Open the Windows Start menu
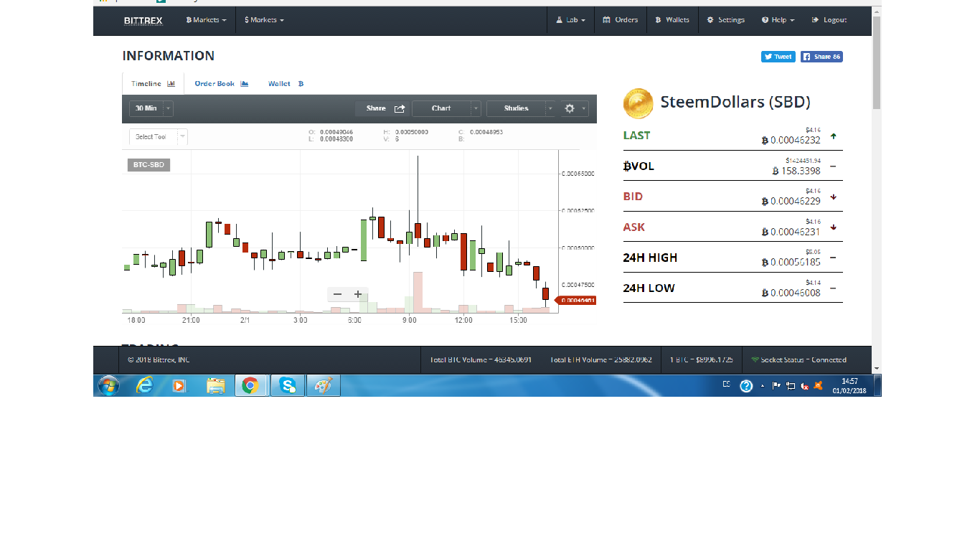This screenshot has width=980, height=551. 108,386
